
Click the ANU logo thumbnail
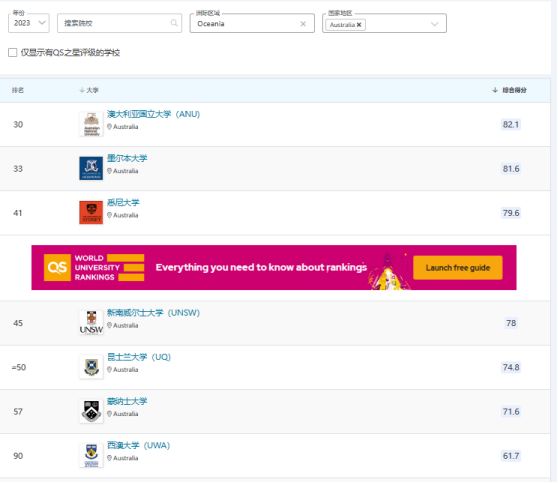91,124
